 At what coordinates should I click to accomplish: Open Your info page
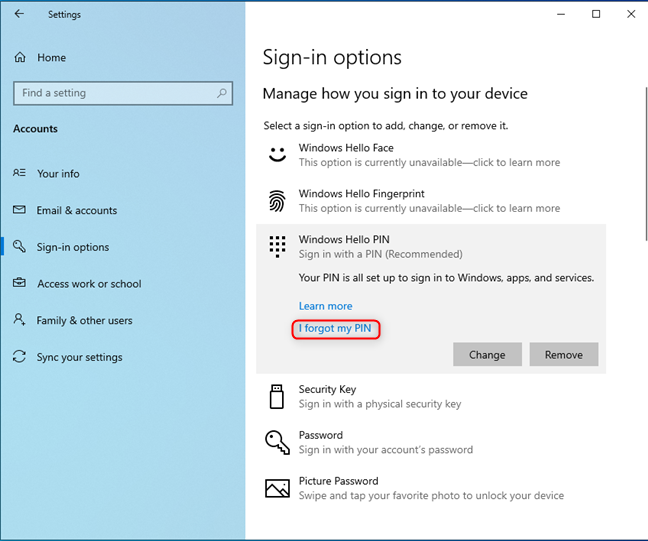coord(58,174)
